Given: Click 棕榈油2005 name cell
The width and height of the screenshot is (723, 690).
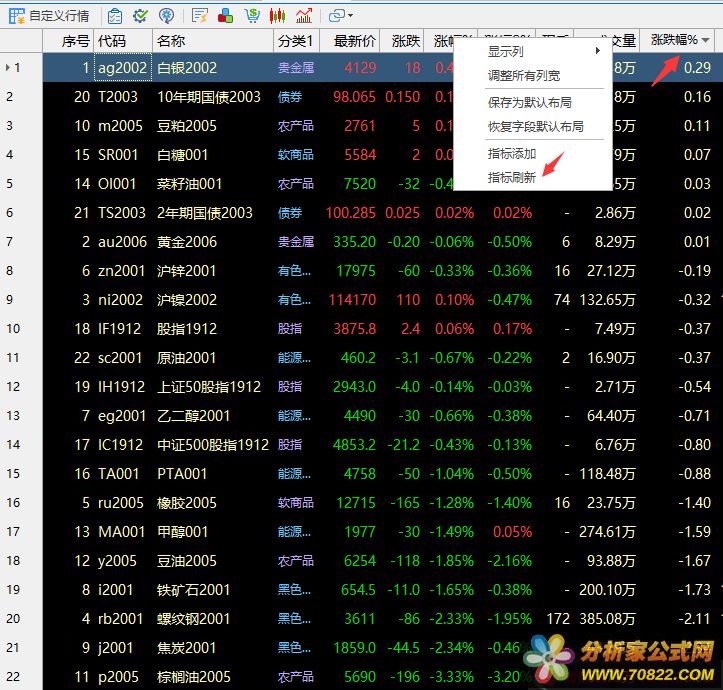Looking at the screenshot, I should point(194,677).
